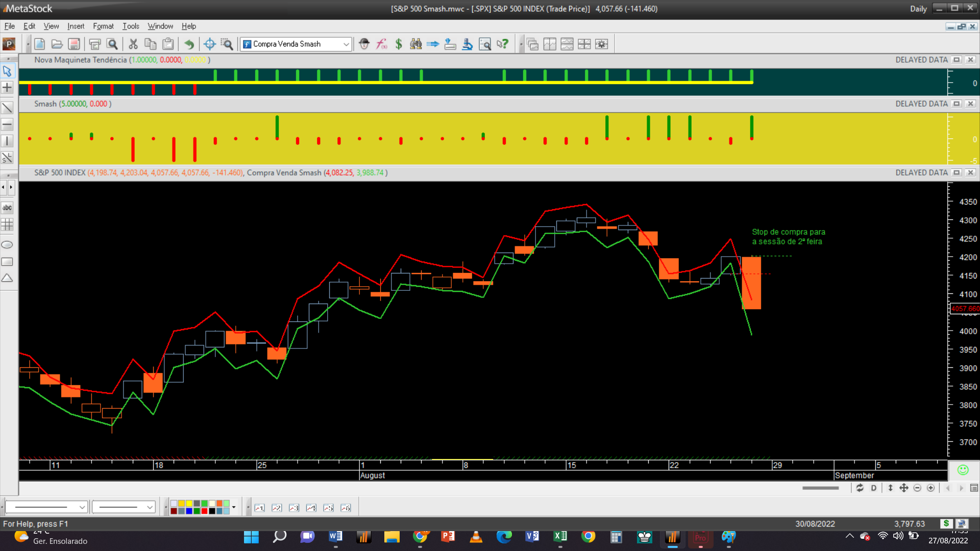Open The Explorer binoculars icon

tap(416, 44)
